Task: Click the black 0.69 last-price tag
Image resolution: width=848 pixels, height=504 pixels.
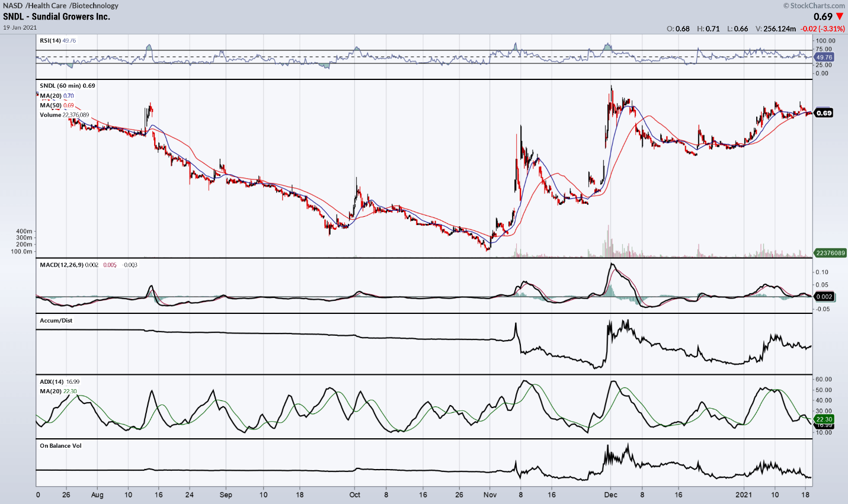Action: click(824, 111)
